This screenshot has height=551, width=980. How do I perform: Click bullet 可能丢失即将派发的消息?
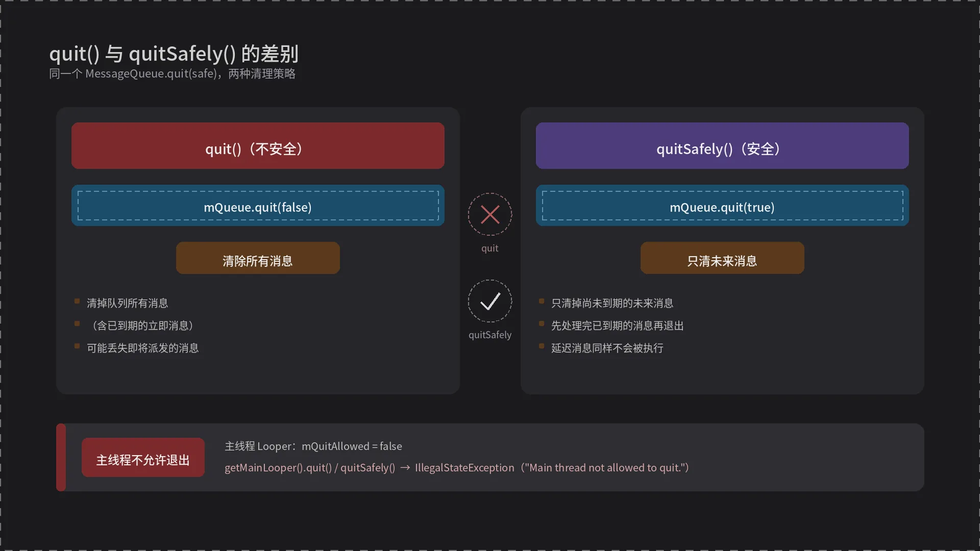142,348
